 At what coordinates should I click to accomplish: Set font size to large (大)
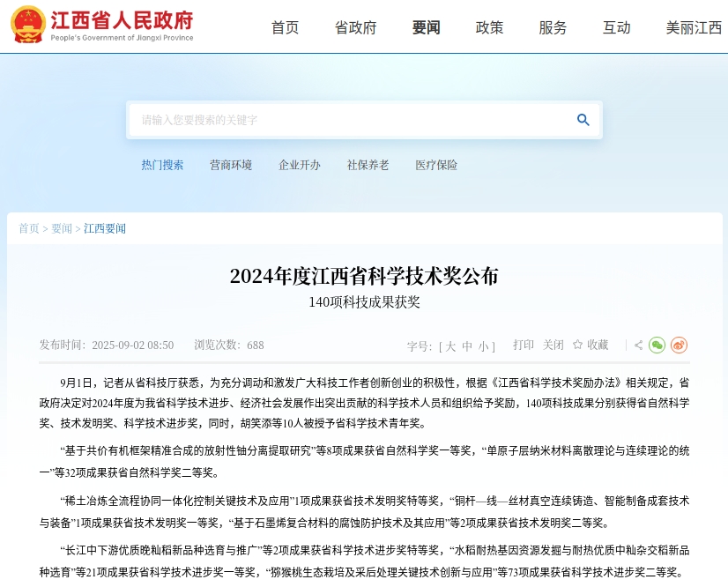(x=450, y=346)
